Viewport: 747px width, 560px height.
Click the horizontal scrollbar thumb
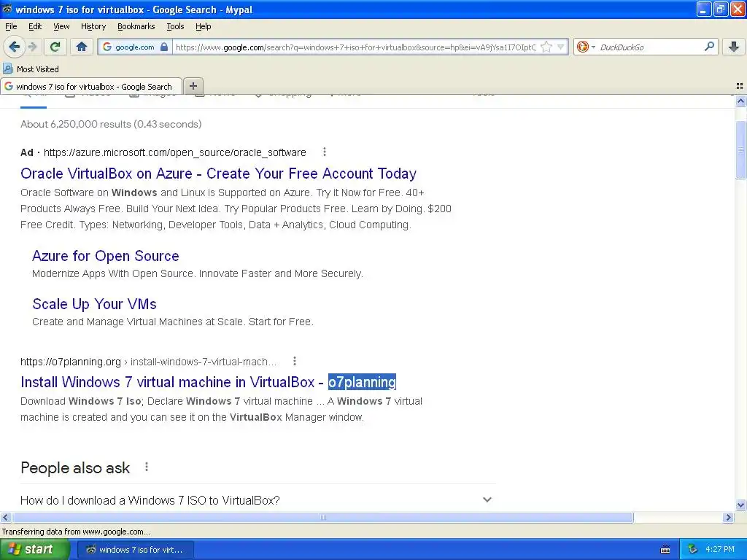(322, 517)
